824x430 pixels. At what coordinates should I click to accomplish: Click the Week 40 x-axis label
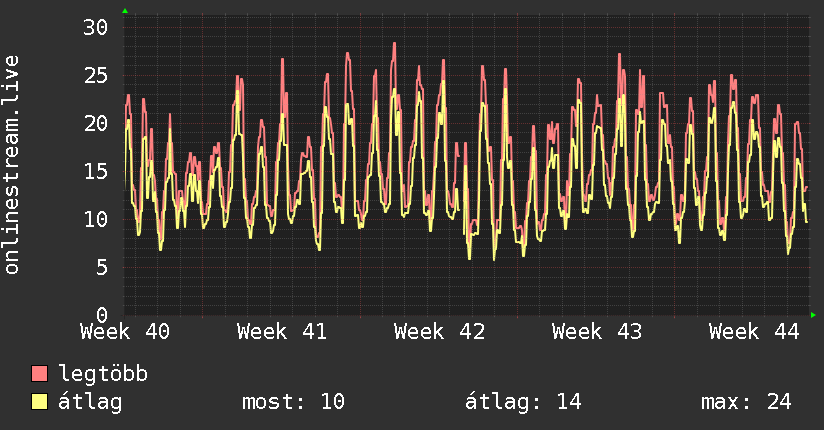tap(125, 332)
